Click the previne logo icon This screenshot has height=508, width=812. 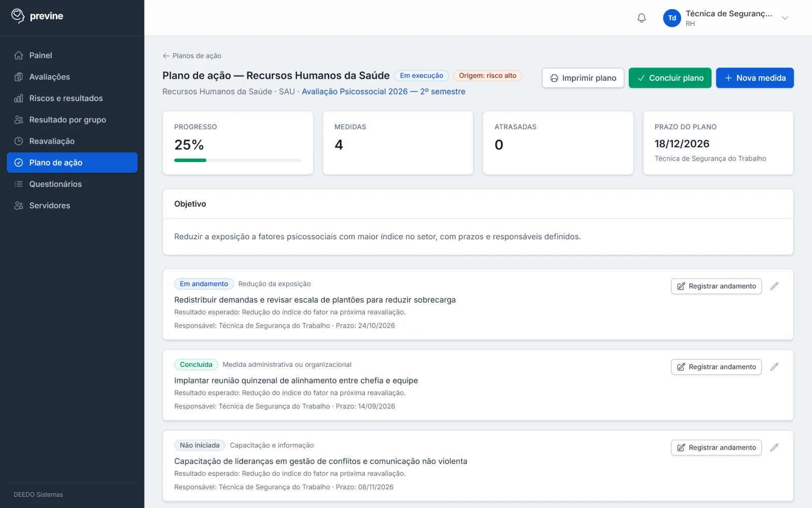tap(18, 16)
